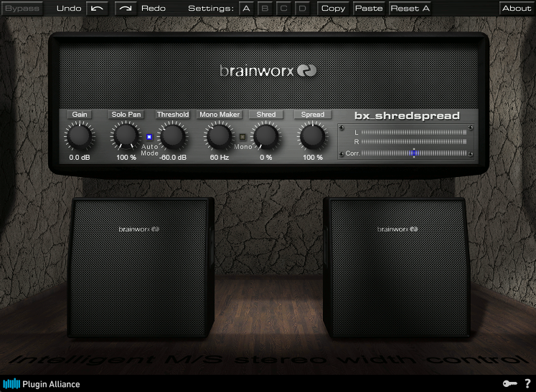Click the L level meter
The height and width of the screenshot is (392, 536).
point(413,132)
